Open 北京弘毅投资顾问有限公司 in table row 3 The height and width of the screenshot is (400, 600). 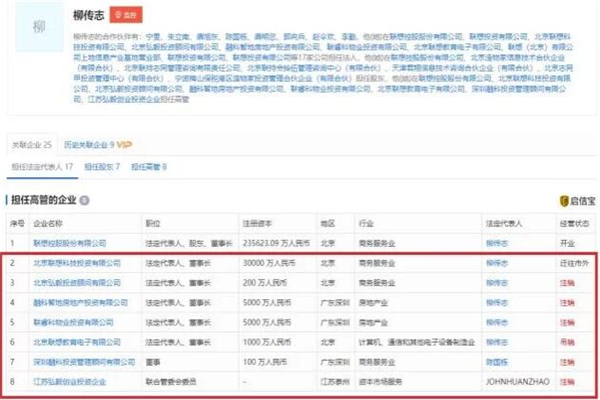coord(77,283)
